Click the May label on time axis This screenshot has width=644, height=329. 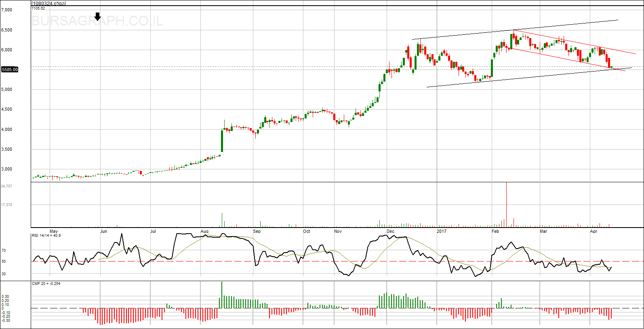pos(53,231)
